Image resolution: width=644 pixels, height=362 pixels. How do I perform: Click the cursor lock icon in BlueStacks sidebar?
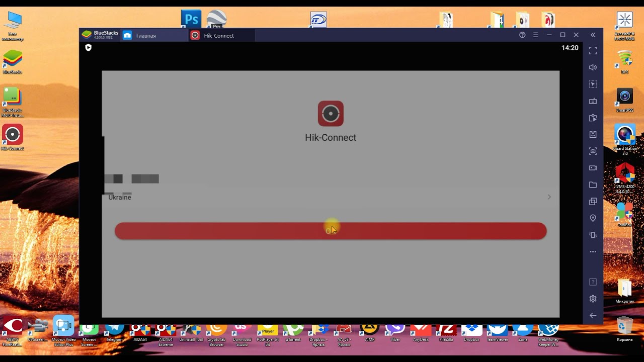point(593,84)
